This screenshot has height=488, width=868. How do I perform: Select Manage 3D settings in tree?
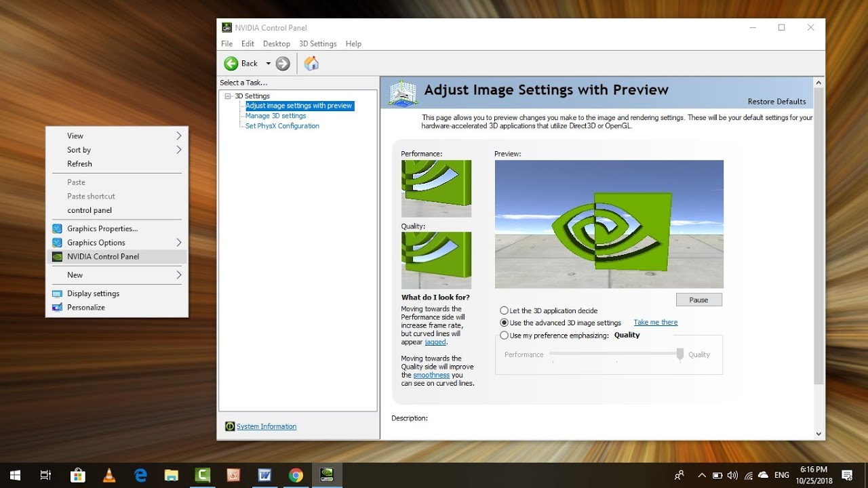click(275, 116)
